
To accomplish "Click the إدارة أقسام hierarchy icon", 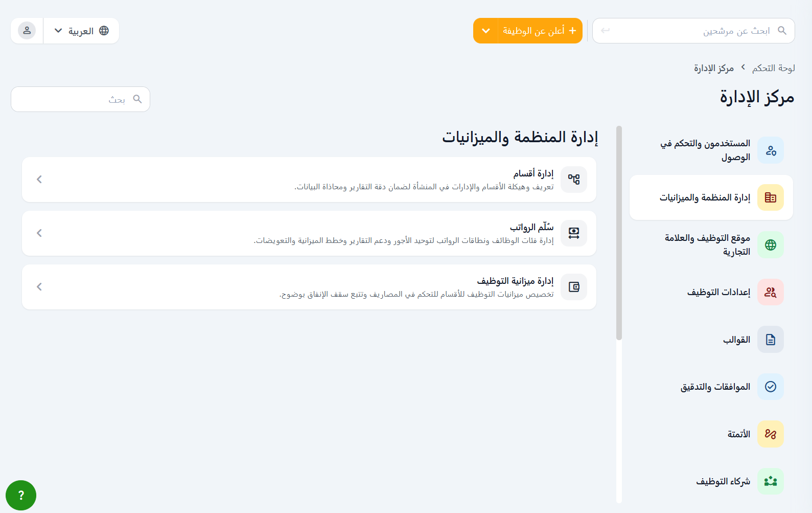I will (573, 180).
